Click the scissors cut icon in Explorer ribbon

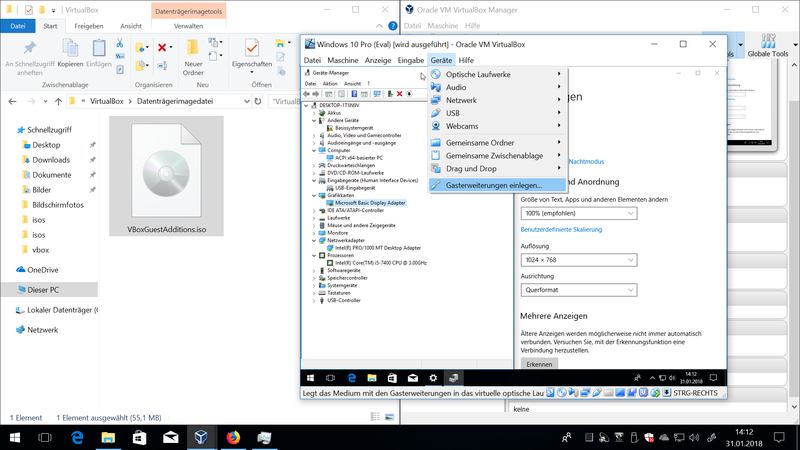pos(119,43)
